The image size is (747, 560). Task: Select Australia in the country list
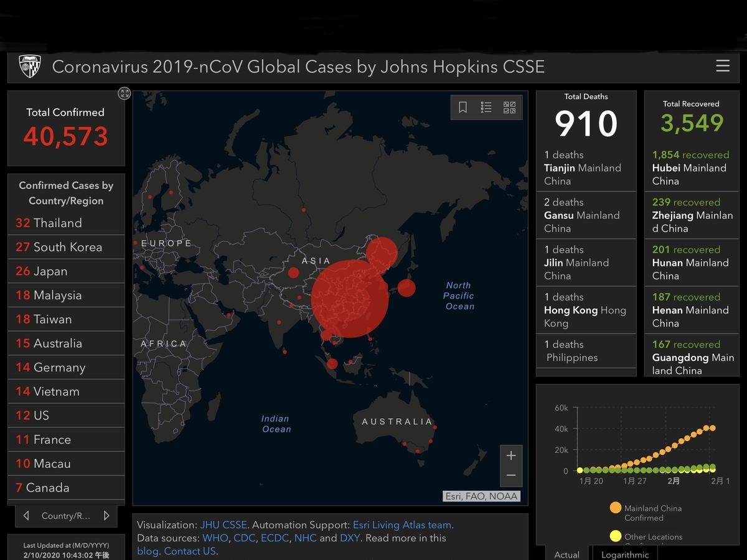coord(66,343)
